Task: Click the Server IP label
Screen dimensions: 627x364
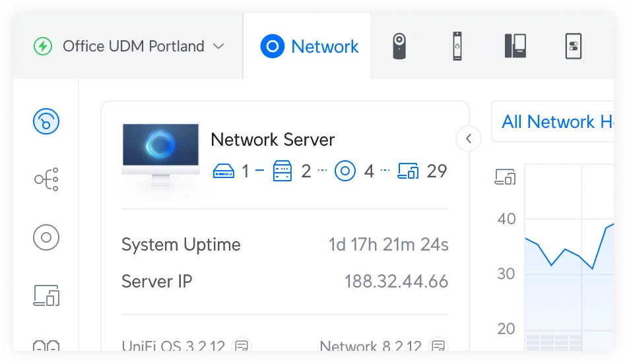Action: 157,282
